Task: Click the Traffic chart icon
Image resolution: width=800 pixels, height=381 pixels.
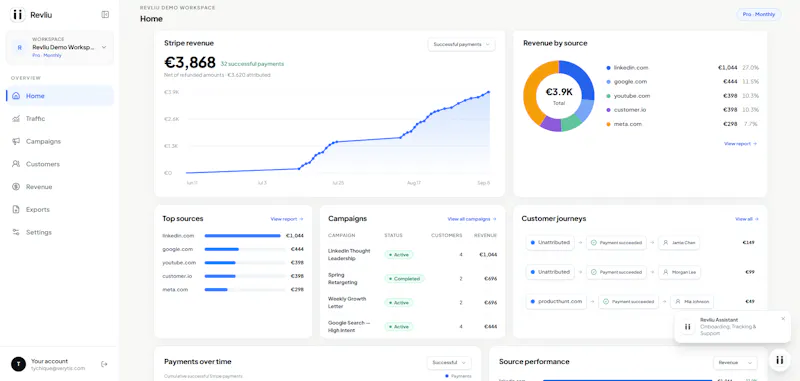Action: 16,118
